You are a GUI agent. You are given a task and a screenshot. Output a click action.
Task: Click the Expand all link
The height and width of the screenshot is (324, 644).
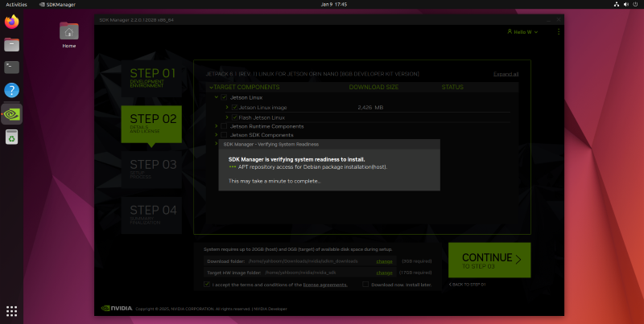point(506,74)
